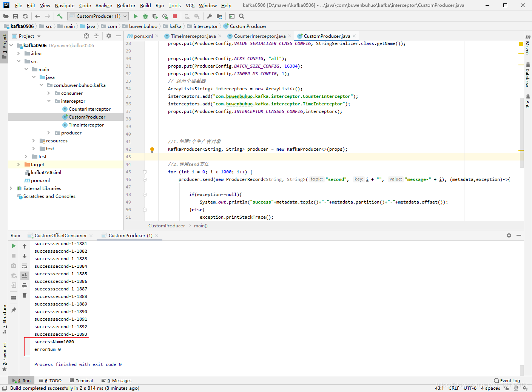Locate the current file with the Project panel target icon
Image resolution: width=532 pixels, height=392 pixels.
[x=86, y=36]
